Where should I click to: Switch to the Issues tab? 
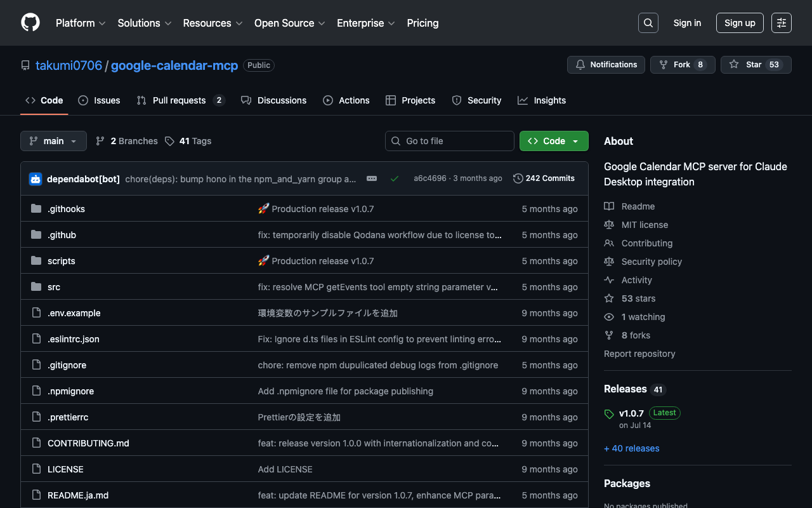click(100, 100)
